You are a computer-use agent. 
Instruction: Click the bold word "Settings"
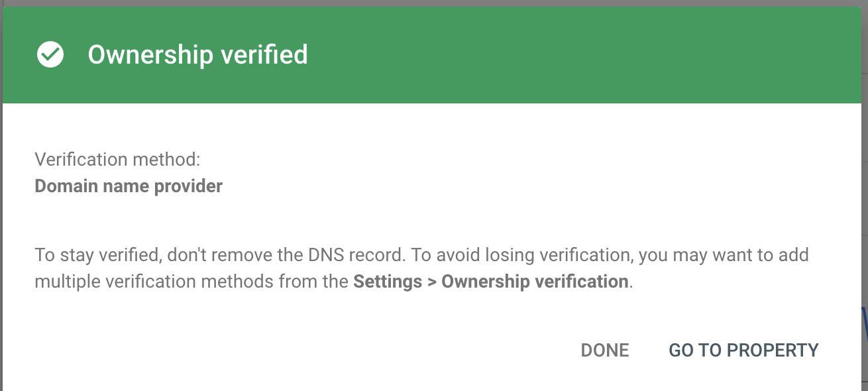click(387, 282)
